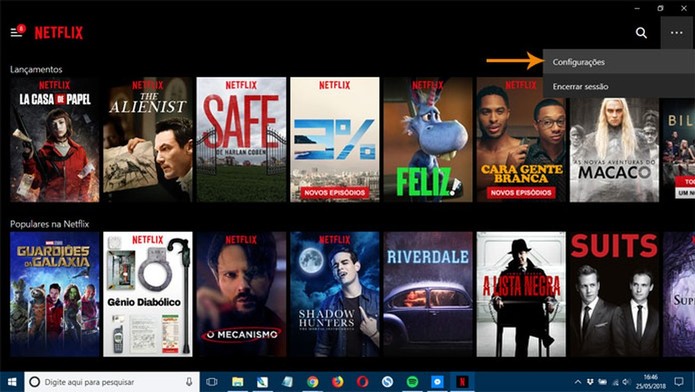This screenshot has height=392, width=695.
Task: Open the Suits poster
Action: click(614, 294)
